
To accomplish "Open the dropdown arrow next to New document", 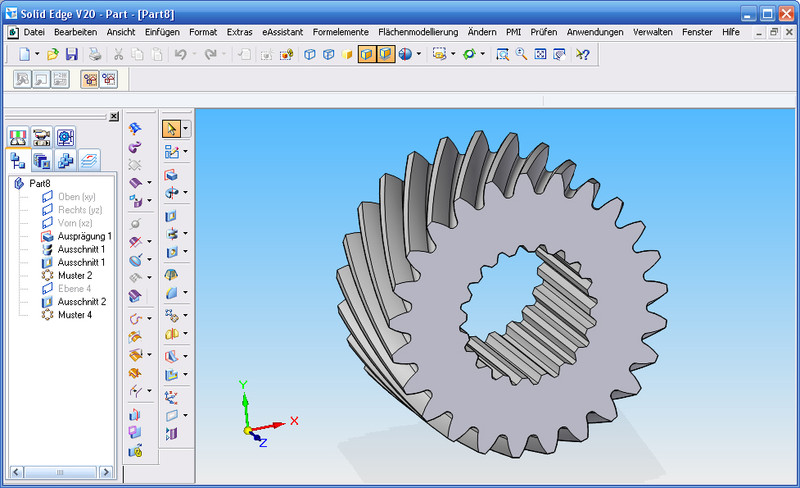I will pyautogui.click(x=38, y=54).
